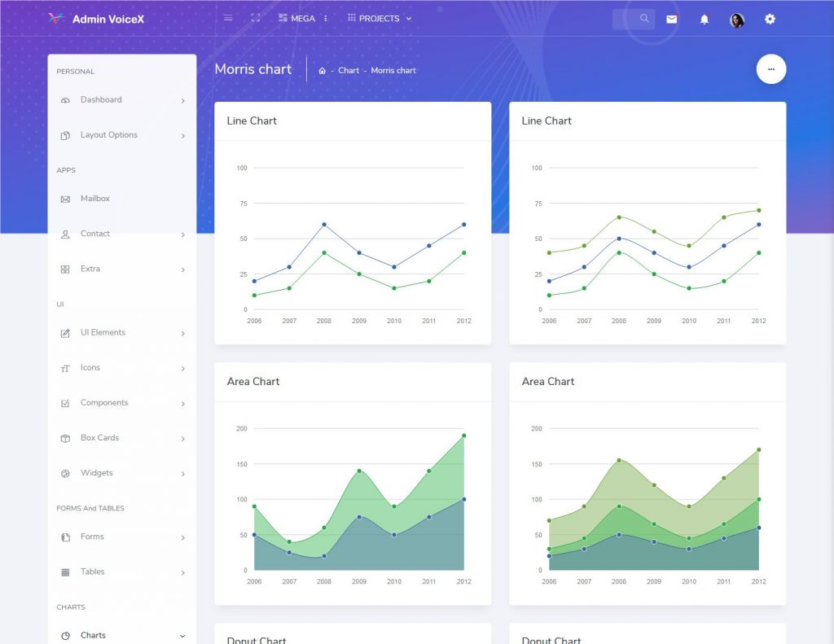Click the round three-dots button near title
The width and height of the screenshot is (834, 644).
point(771,69)
